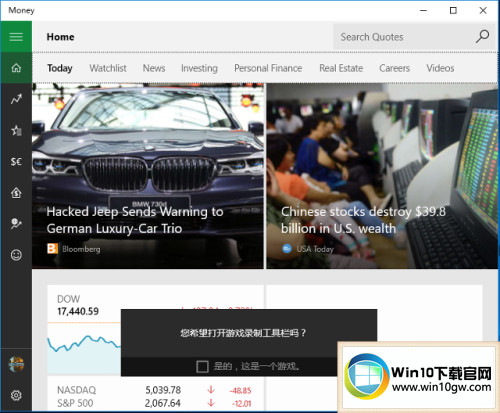Open the Videos tab
500x413 pixels.
[x=440, y=68]
